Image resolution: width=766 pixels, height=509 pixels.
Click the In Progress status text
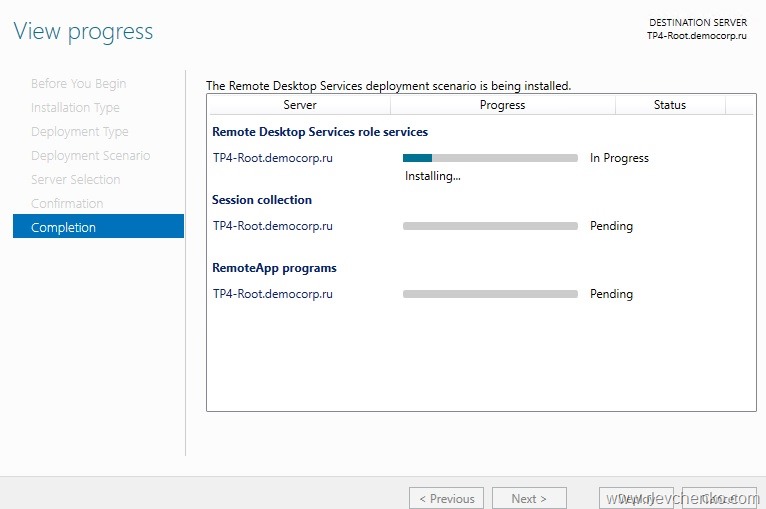(619, 158)
